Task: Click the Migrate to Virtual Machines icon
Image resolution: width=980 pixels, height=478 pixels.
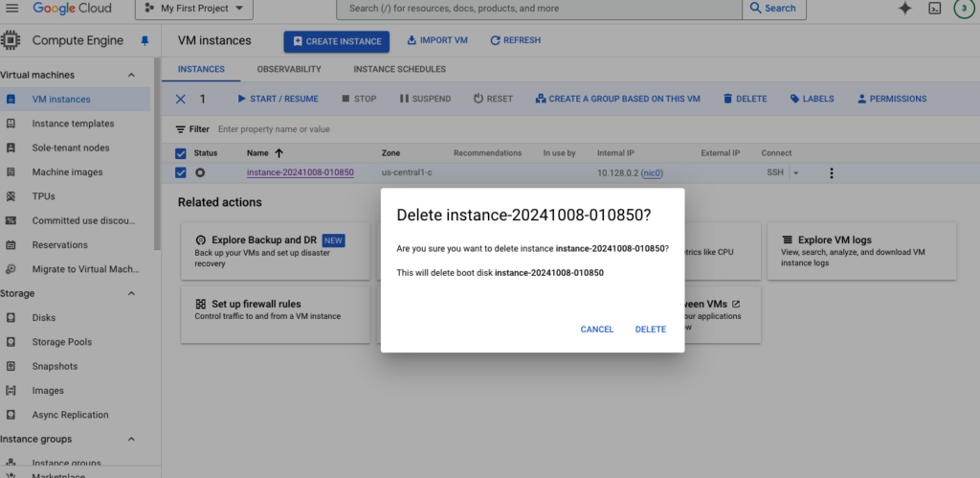Action: tap(11, 269)
